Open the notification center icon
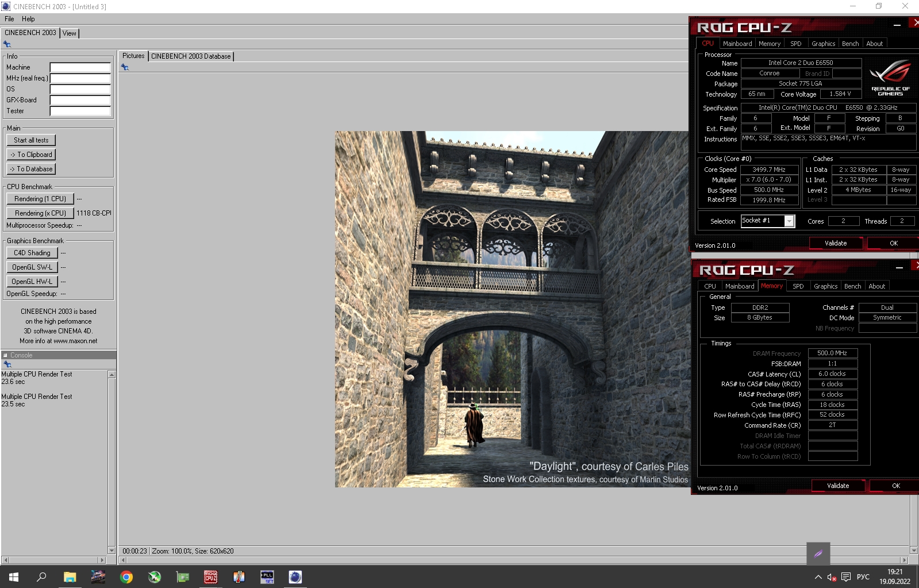This screenshot has height=588, width=919. [x=846, y=577]
